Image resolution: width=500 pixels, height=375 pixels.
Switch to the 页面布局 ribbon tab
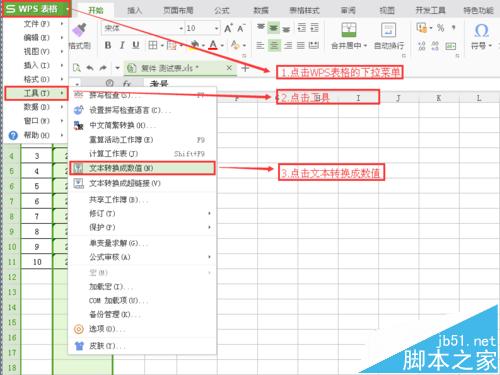[178, 10]
